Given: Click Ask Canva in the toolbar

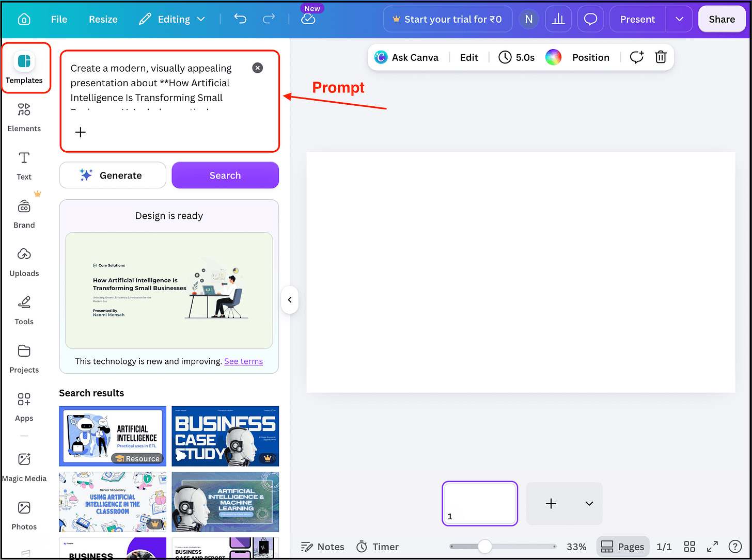Looking at the screenshot, I should click(406, 57).
